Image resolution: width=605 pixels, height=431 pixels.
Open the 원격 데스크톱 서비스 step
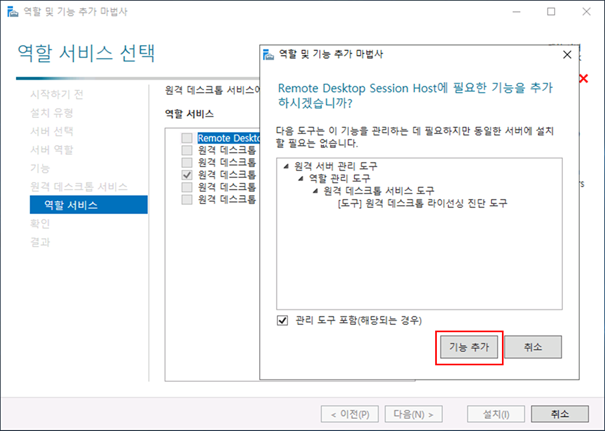pyautogui.click(x=79, y=187)
